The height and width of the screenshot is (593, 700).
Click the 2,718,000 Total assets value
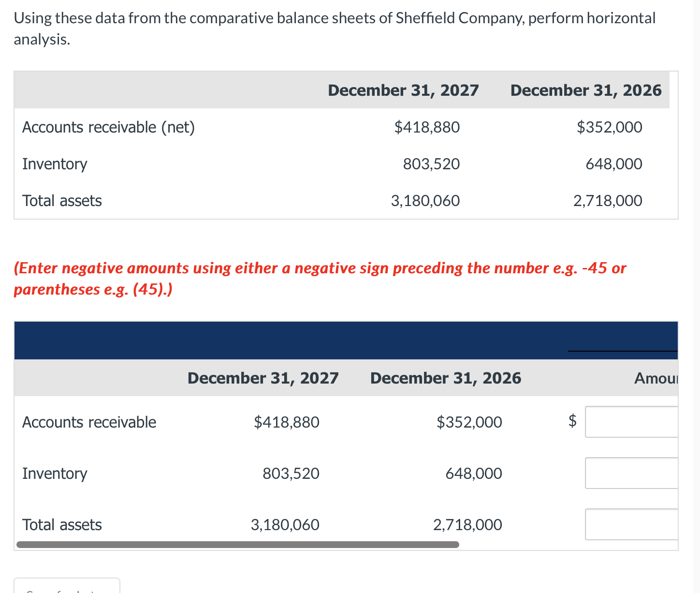point(467,524)
